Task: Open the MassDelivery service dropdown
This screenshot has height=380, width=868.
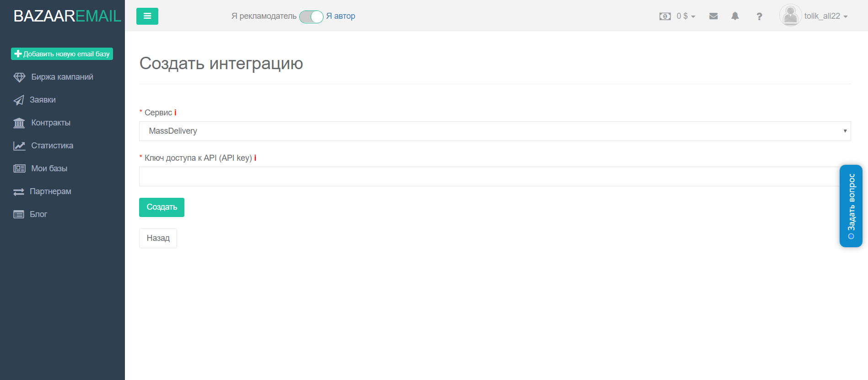Action: [x=494, y=131]
